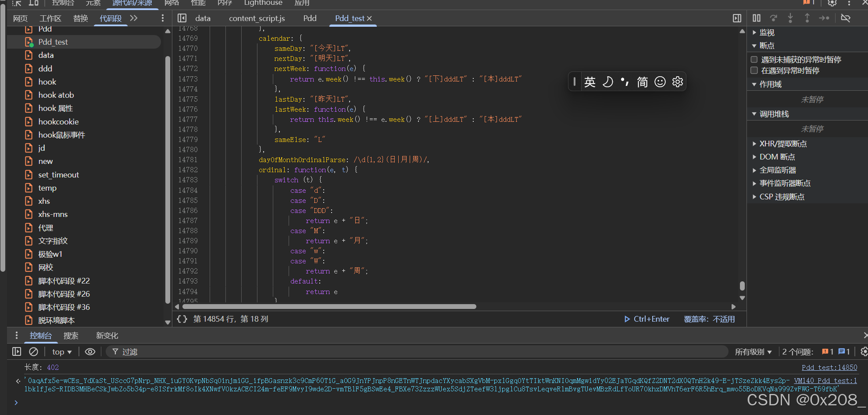Open the 2 个问题 issues counter

[816, 352]
